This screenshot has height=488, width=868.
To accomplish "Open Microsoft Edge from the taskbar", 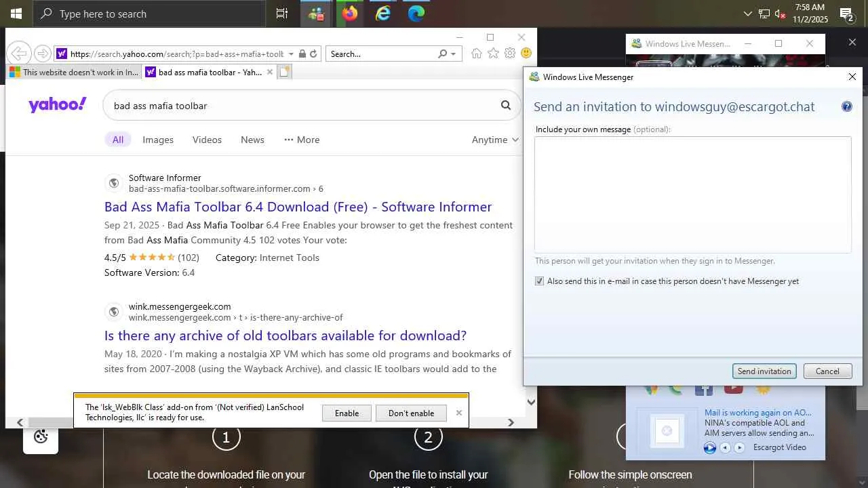I will 416,14.
